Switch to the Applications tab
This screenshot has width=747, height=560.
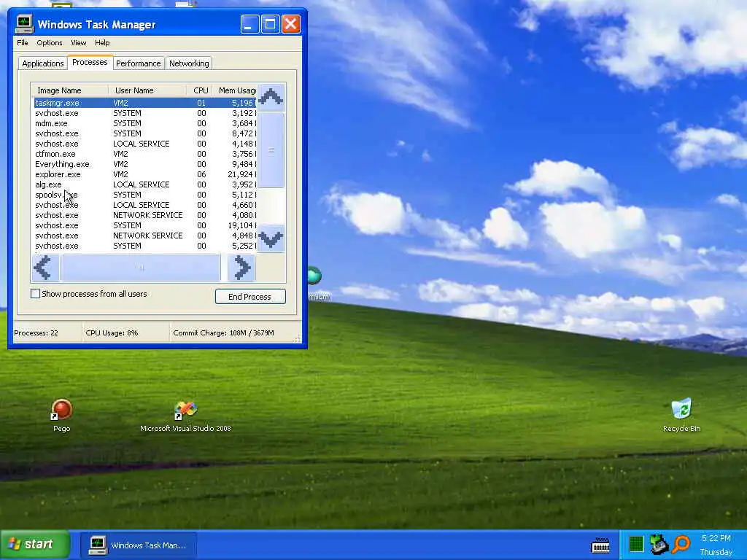43,63
